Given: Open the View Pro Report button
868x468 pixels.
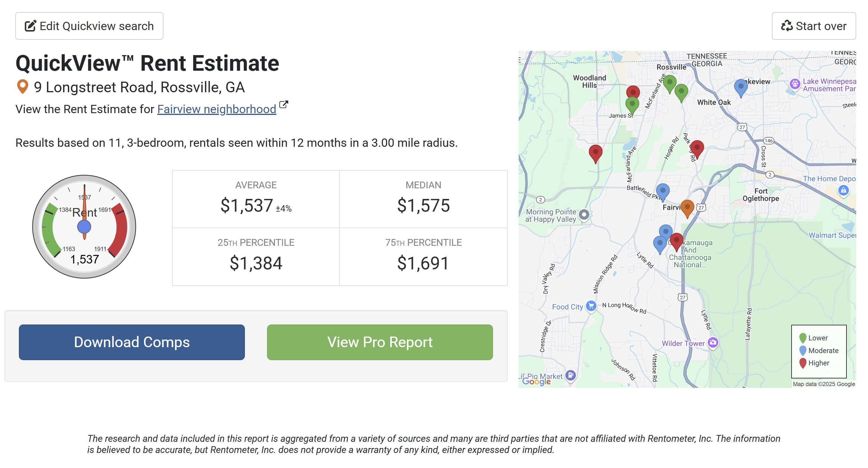Looking at the screenshot, I should 380,342.
